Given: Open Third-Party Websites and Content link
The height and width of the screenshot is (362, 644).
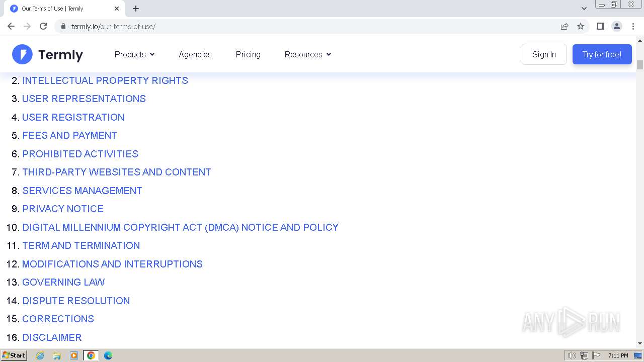Looking at the screenshot, I should click(117, 172).
